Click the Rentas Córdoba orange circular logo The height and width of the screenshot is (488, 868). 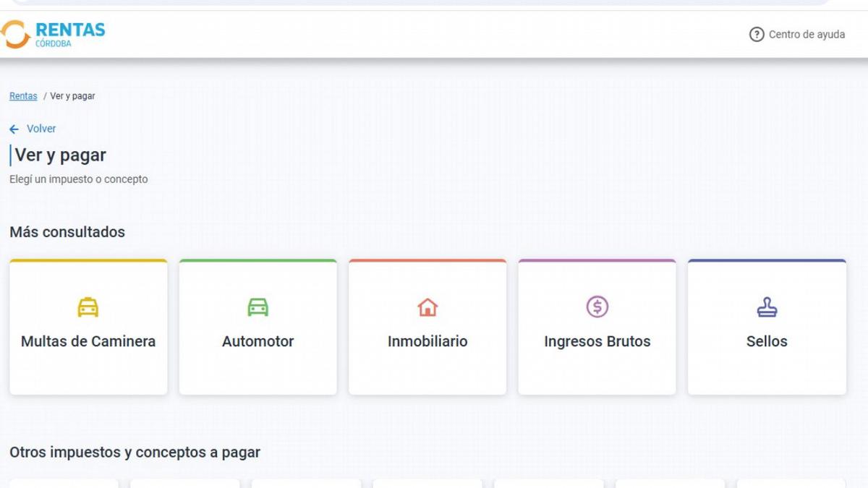15,34
